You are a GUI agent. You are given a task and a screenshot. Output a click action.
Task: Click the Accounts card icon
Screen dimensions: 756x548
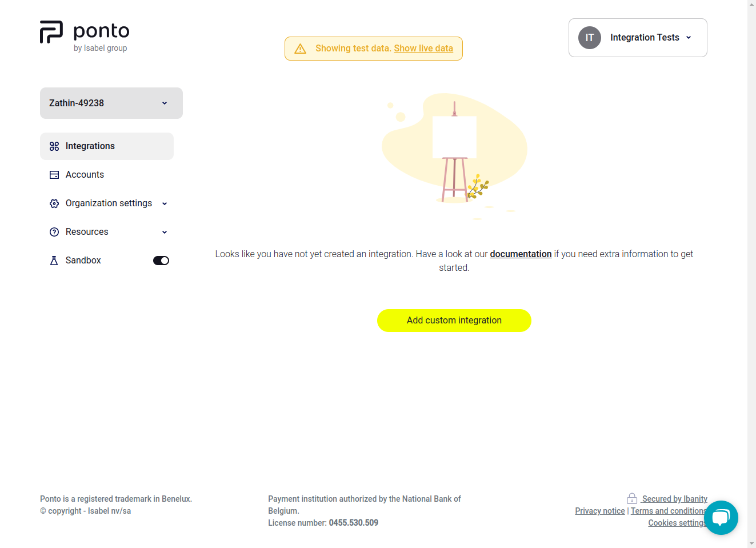(54, 174)
